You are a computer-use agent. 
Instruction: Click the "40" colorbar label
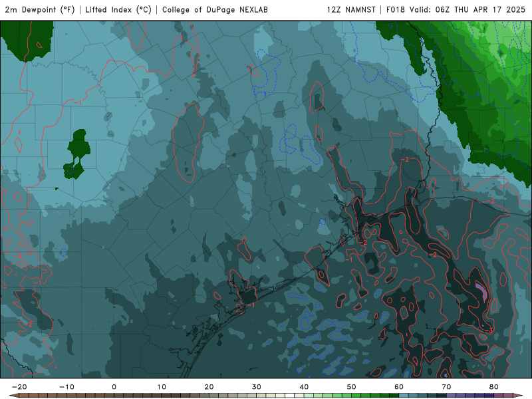click(x=304, y=387)
